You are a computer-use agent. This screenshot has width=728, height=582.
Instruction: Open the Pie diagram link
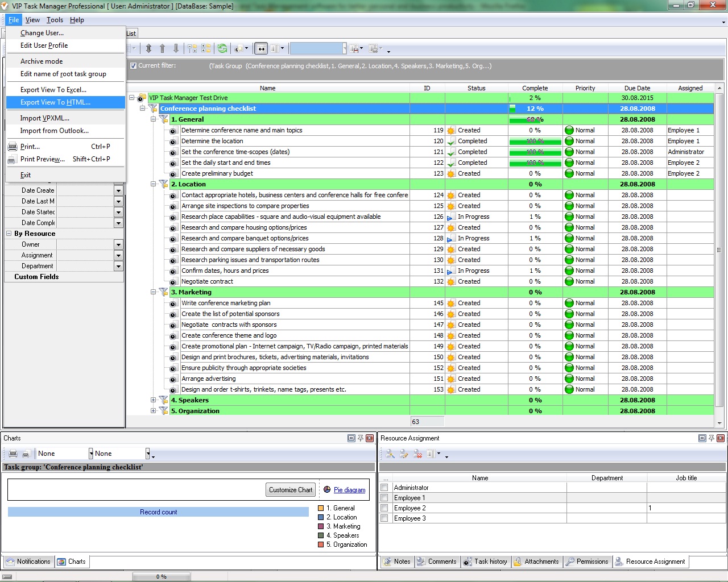coord(350,489)
